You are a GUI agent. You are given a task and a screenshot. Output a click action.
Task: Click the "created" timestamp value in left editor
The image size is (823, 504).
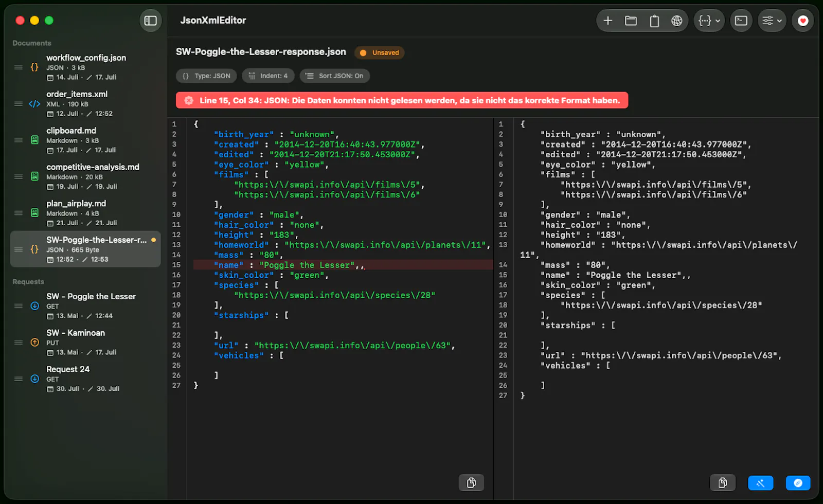pyautogui.click(x=347, y=145)
